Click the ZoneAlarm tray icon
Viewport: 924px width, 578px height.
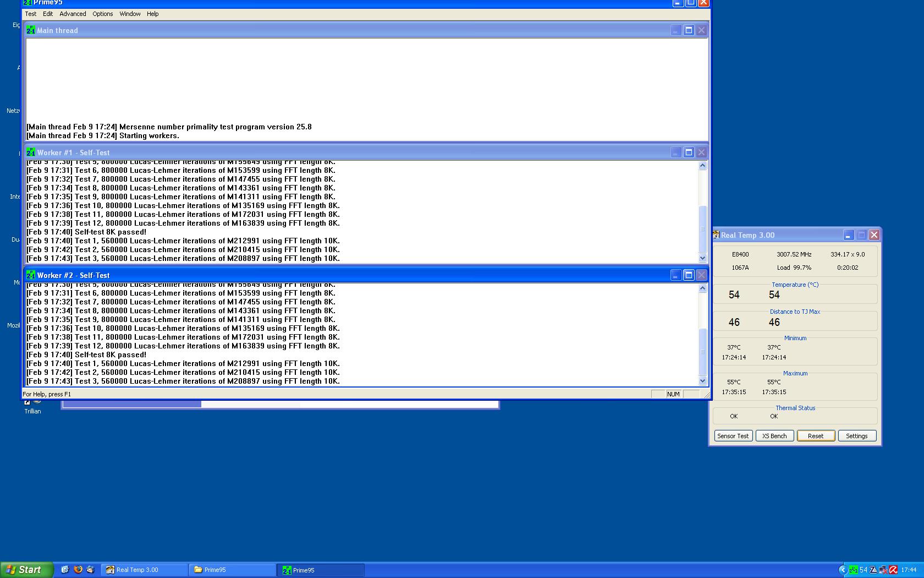pyautogui.click(x=873, y=570)
